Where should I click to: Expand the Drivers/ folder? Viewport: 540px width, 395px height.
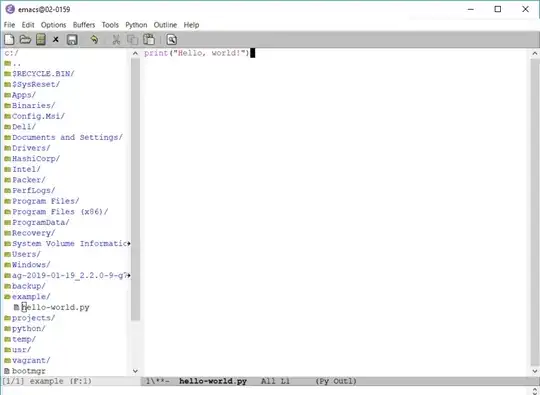click(x=27, y=148)
